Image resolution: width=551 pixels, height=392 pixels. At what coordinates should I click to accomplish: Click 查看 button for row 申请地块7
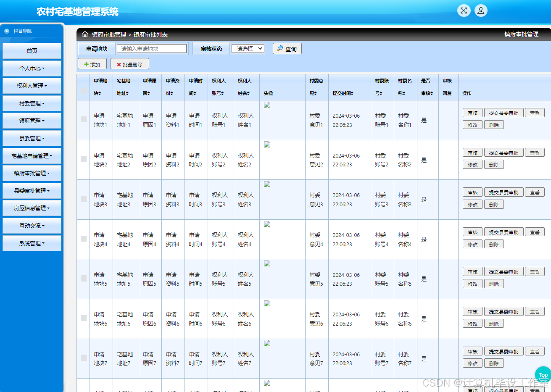coord(535,351)
